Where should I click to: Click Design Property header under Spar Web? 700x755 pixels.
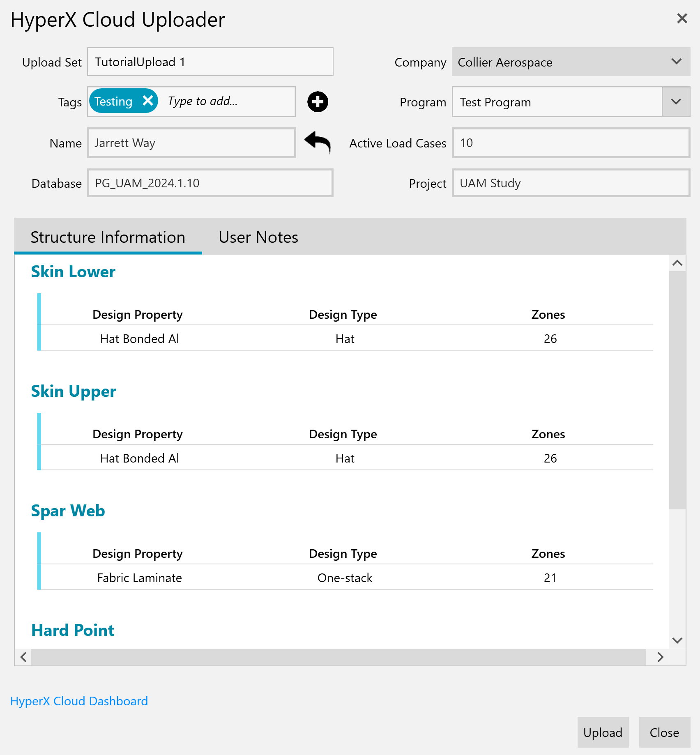coord(138,554)
